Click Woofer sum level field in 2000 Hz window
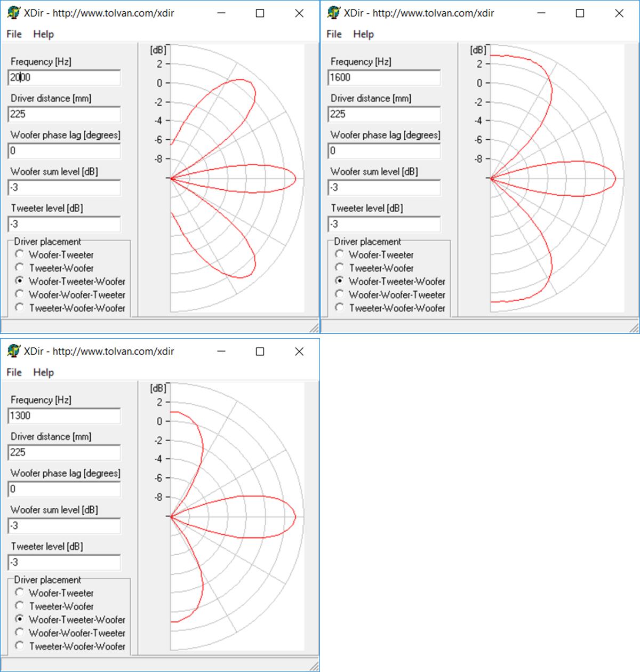This screenshot has height=672, width=640. [x=65, y=188]
